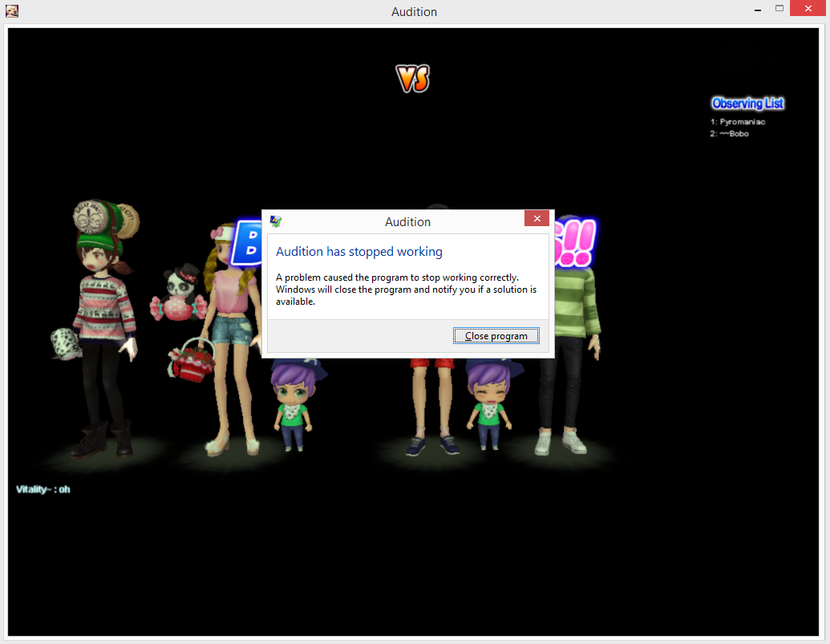Click the 'Vitality~ : oh' chat message
Image resolution: width=830 pixels, height=644 pixels.
[x=43, y=489]
